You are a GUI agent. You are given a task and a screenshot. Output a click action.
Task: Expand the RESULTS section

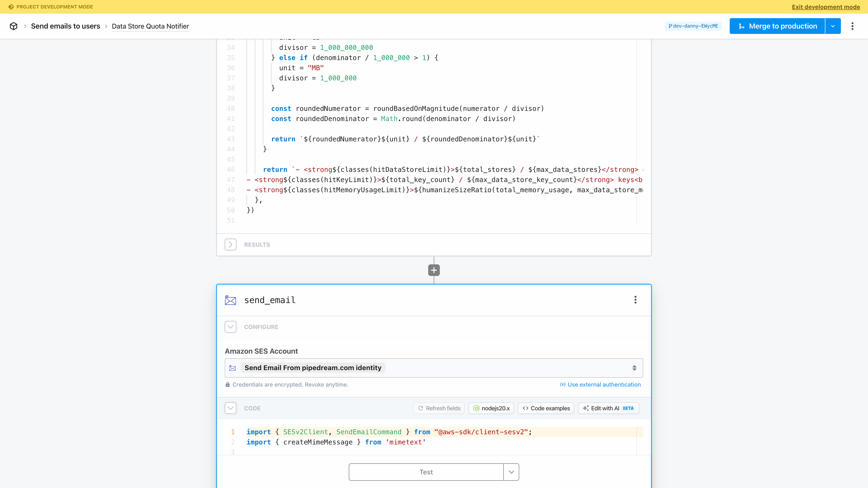(231, 244)
